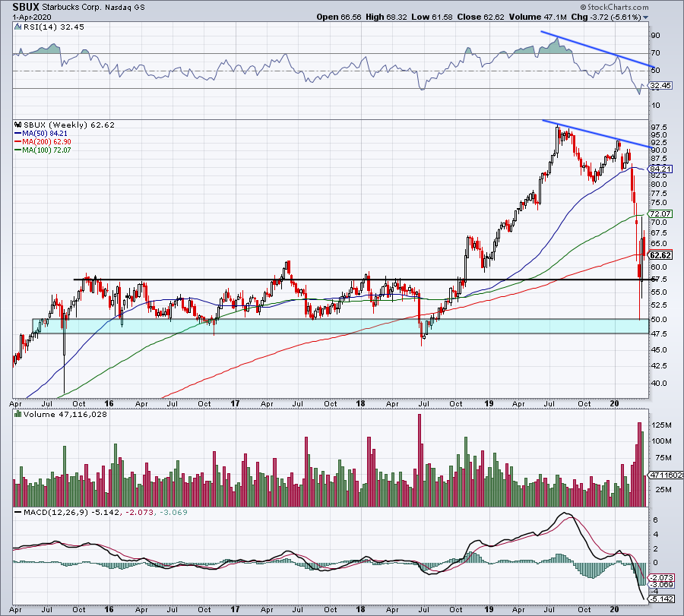Click the green MA(100) legend line marker
The width and height of the screenshot is (684, 616).
[x=18, y=150]
